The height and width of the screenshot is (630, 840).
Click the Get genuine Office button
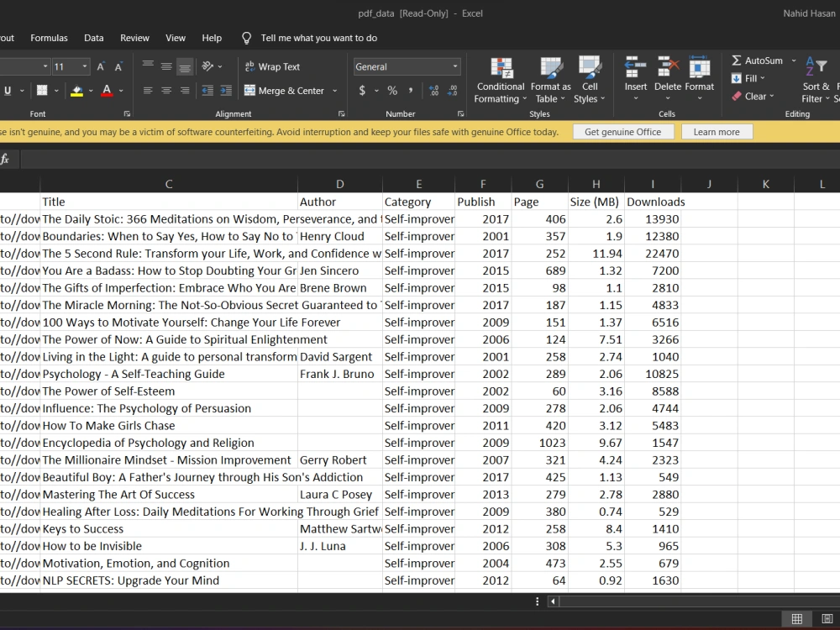[x=623, y=131]
